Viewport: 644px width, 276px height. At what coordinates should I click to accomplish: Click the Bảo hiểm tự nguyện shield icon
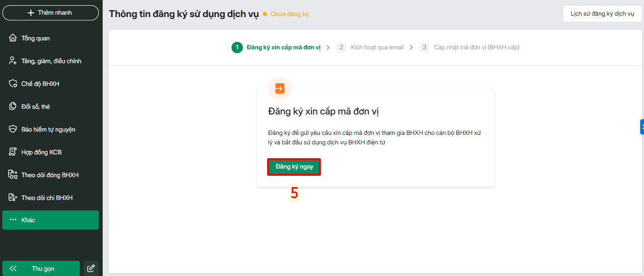tap(13, 129)
